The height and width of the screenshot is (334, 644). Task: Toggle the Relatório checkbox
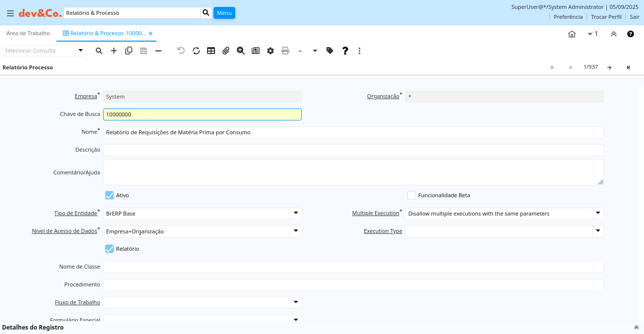[109, 249]
